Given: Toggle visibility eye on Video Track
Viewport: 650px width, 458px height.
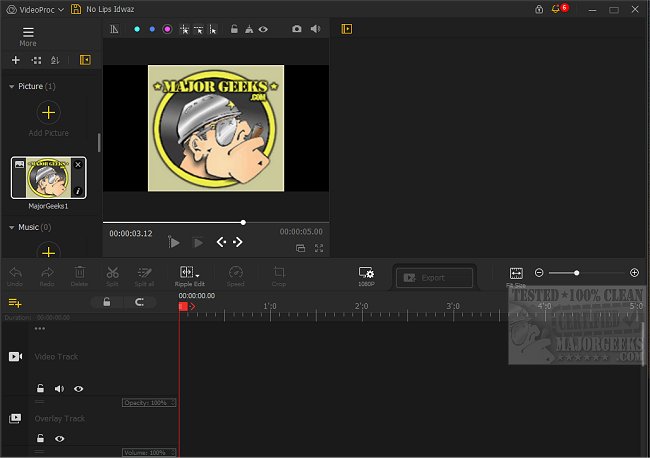Looking at the screenshot, I should (x=78, y=388).
